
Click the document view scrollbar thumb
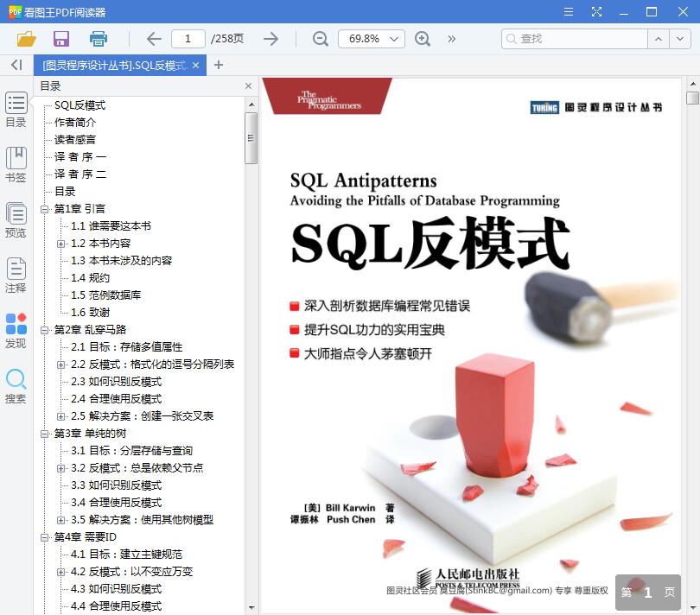[692, 98]
